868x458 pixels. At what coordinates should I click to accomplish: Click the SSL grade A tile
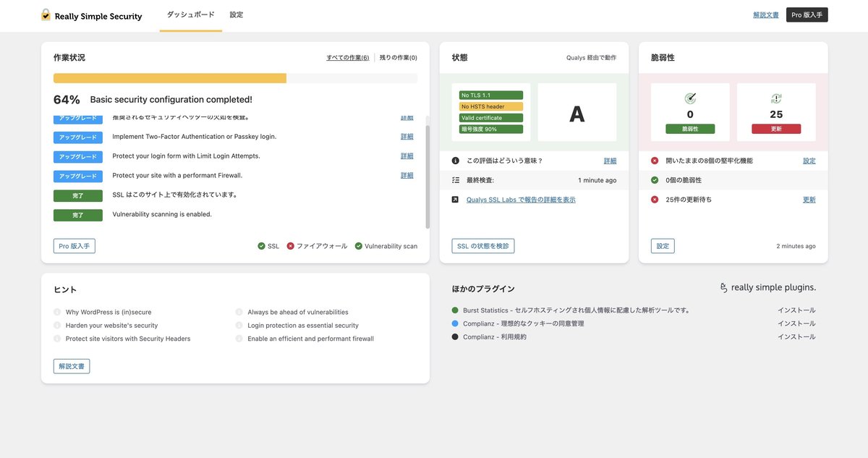coord(577,112)
